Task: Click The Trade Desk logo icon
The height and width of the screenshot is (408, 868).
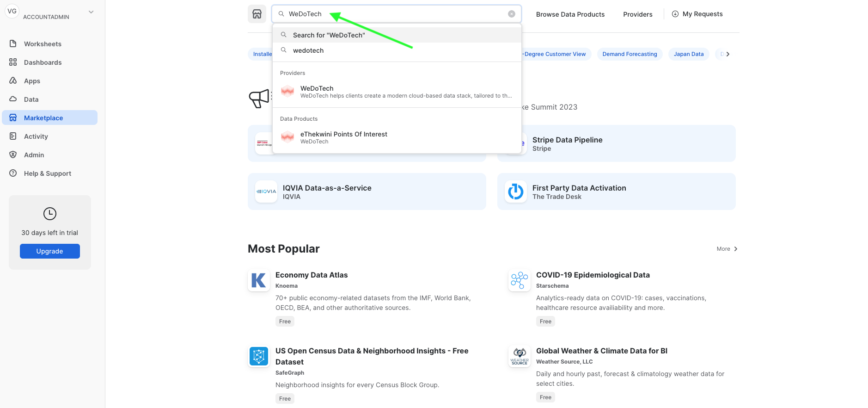Action: click(516, 192)
